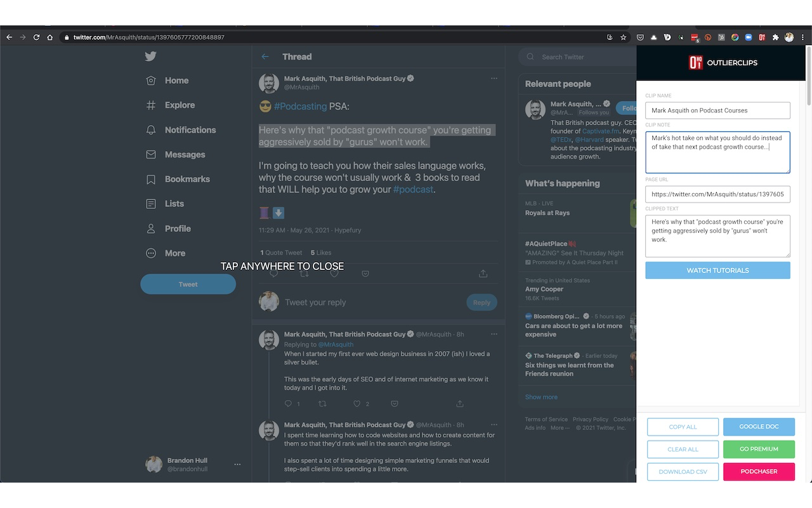Open Terms of Service footer link
This screenshot has height=508, width=812.
[x=546, y=420]
